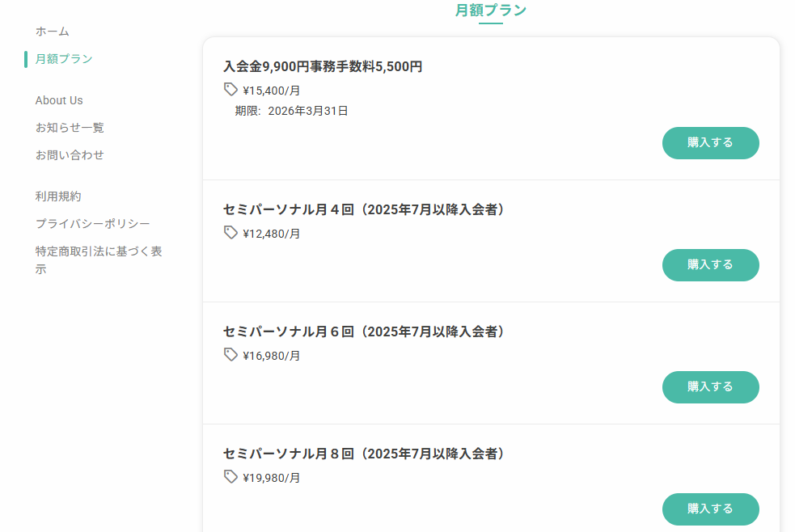Navigate to お問い合わせ page
Image resolution: width=795 pixels, height=532 pixels.
pyautogui.click(x=70, y=155)
